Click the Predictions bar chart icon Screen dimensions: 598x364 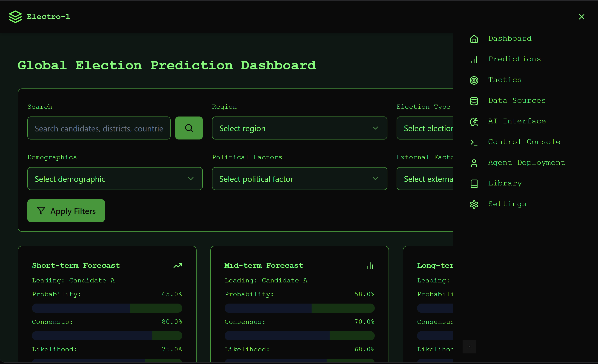[x=474, y=60]
